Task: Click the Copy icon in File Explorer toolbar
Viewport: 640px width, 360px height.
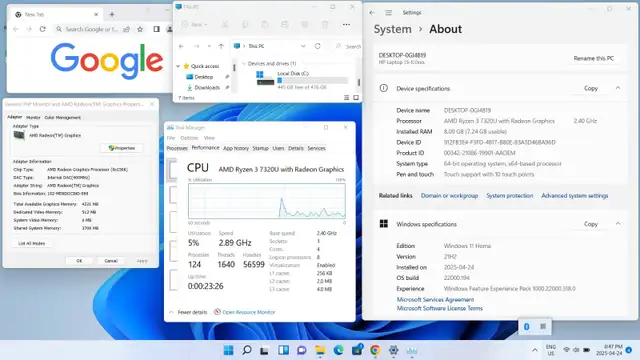Action: tap(245, 24)
